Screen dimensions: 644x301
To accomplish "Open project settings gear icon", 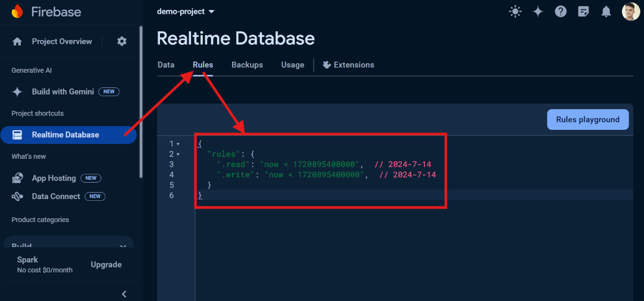I will click(121, 41).
